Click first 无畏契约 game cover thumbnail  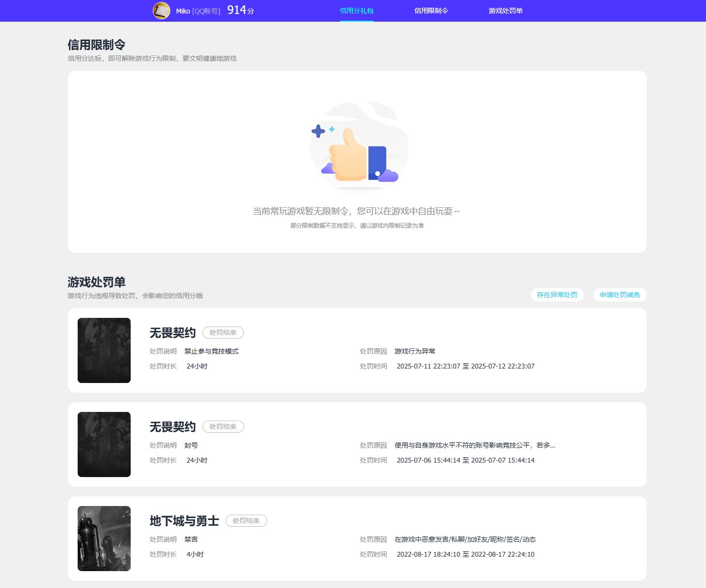104,350
